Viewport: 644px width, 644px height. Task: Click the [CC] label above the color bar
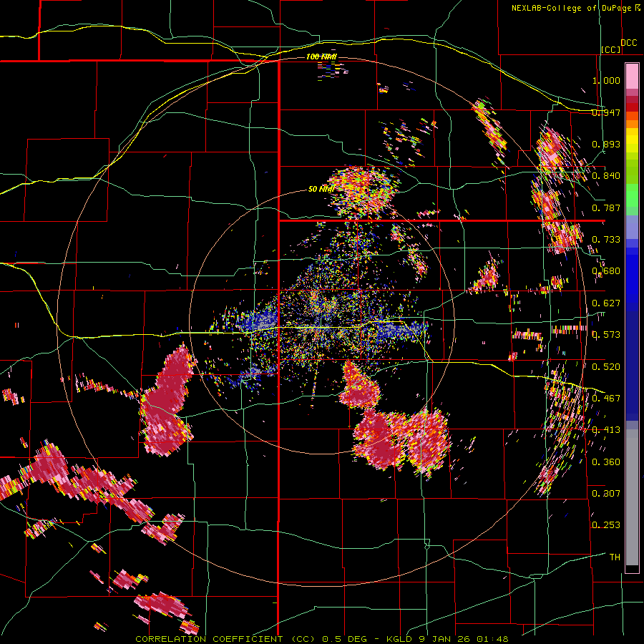[611, 49]
